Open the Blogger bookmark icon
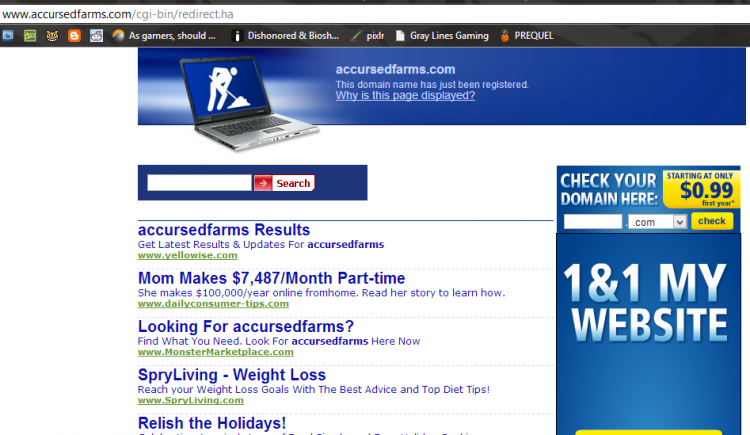The height and width of the screenshot is (435, 750). (x=74, y=36)
